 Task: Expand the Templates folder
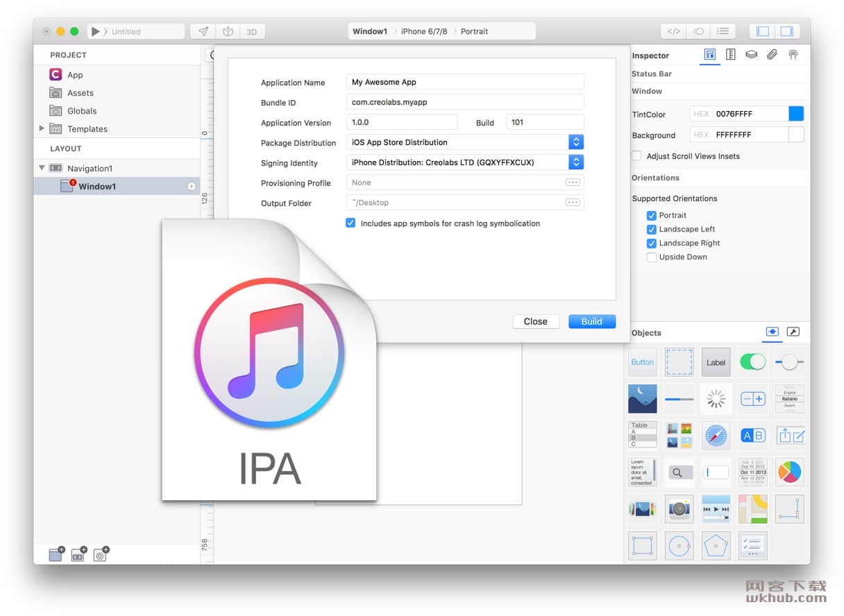42,128
